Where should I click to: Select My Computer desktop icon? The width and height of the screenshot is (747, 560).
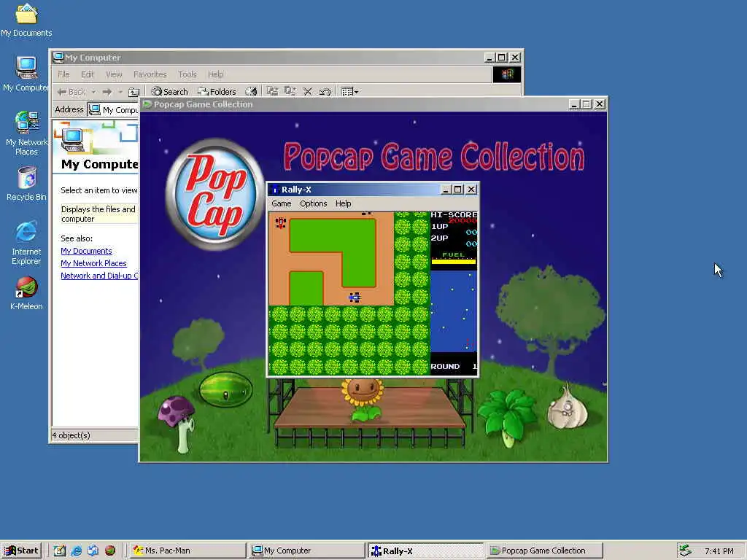tap(26, 74)
